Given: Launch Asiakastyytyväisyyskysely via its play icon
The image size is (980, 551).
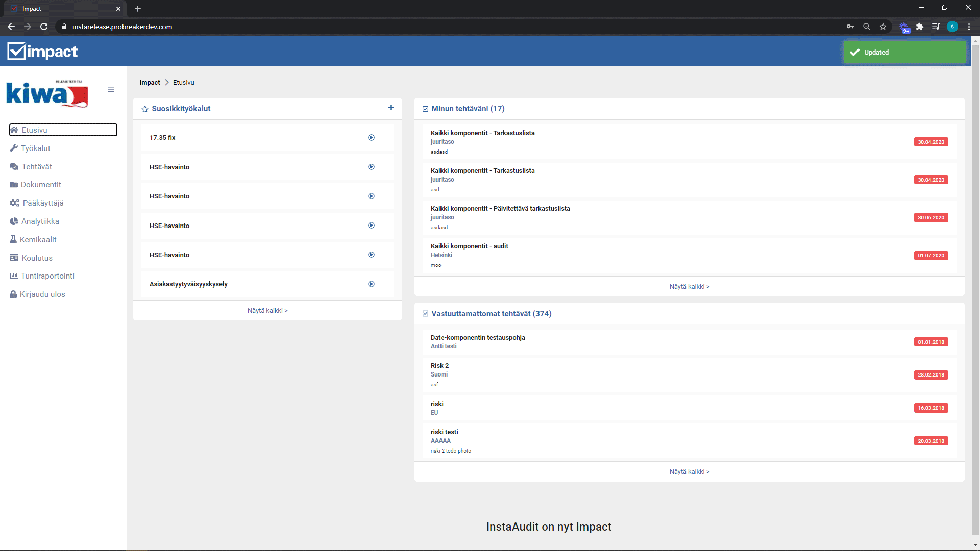Looking at the screenshot, I should coord(371,284).
